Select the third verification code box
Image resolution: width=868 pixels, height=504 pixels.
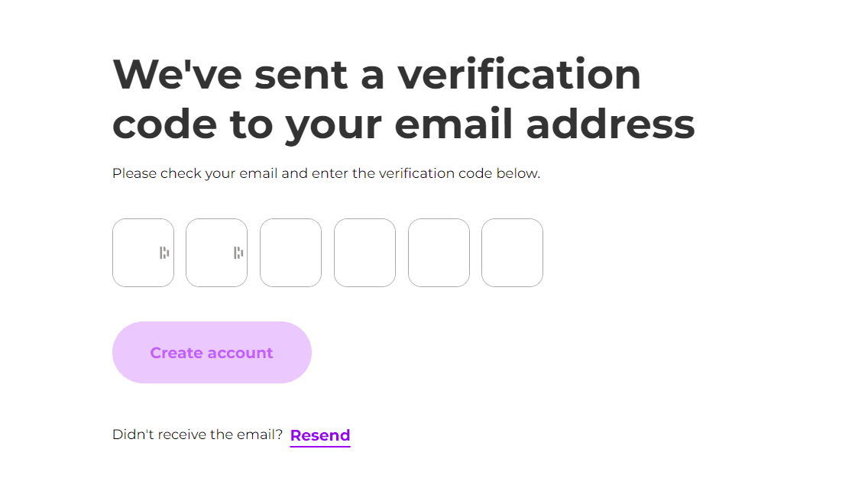tap(290, 252)
